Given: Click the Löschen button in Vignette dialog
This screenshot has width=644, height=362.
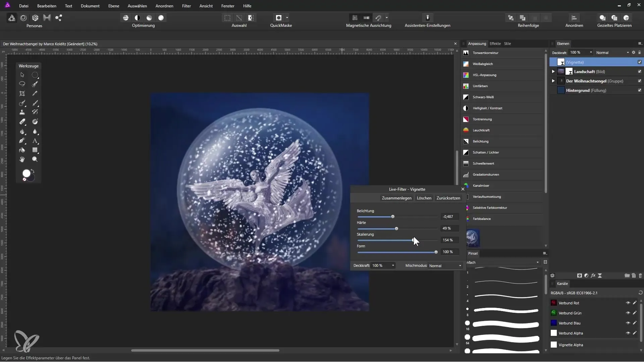Looking at the screenshot, I should 424,198.
